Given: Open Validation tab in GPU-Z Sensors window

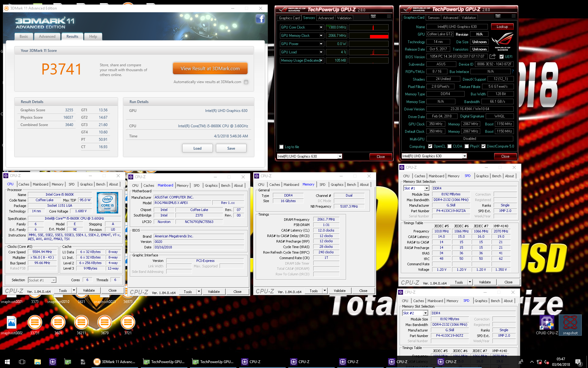Looking at the screenshot, I should [x=344, y=18].
